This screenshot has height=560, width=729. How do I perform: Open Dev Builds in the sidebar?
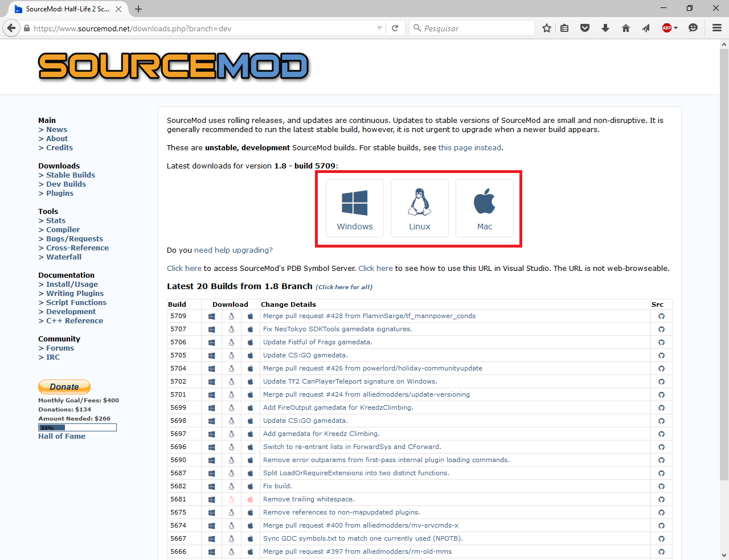66,184
